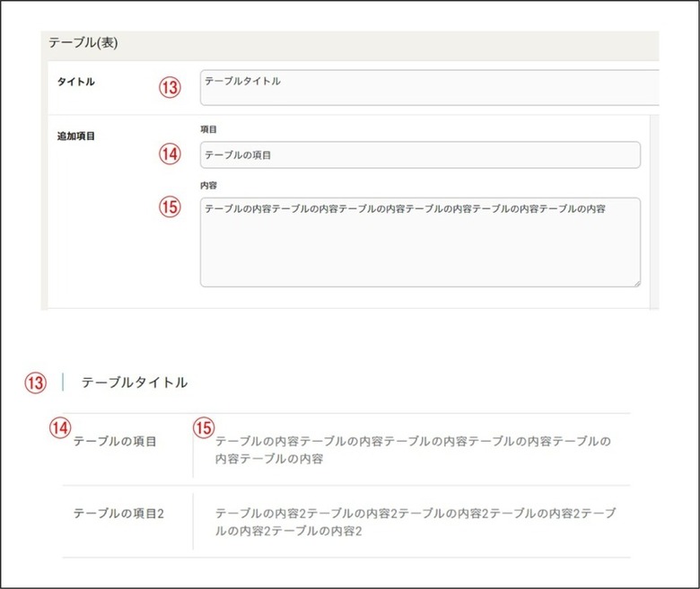Click the タイトル row label
The height and width of the screenshot is (589, 700).
(x=76, y=82)
